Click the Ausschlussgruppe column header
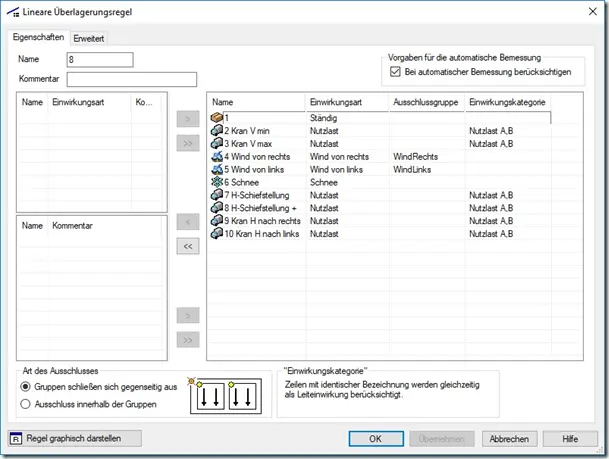The image size is (609, 459). tap(426, 102)
